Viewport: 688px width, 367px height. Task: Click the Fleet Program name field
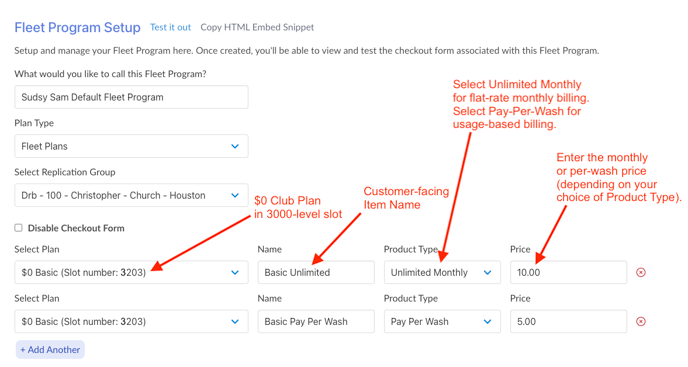click(131, 97)
